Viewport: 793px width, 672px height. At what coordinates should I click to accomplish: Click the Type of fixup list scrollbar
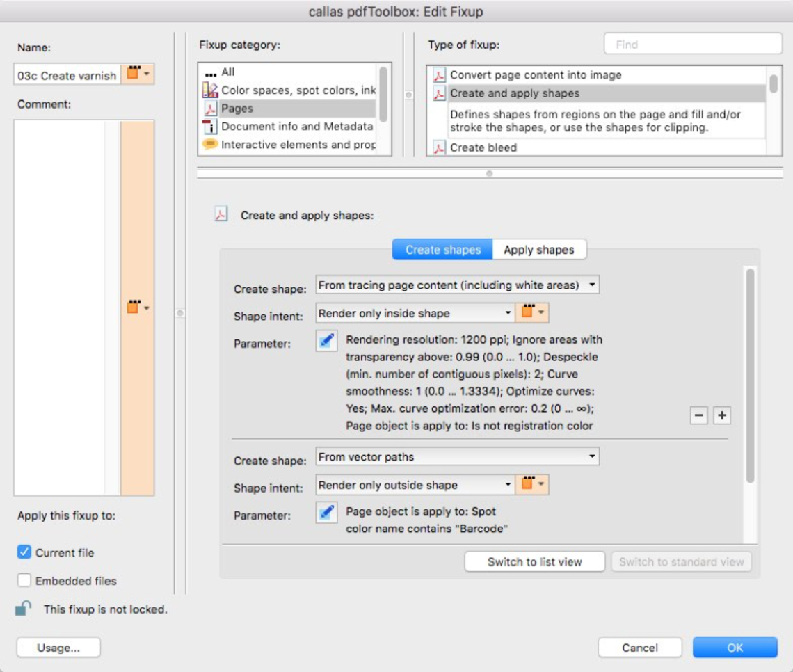[774, 84]
